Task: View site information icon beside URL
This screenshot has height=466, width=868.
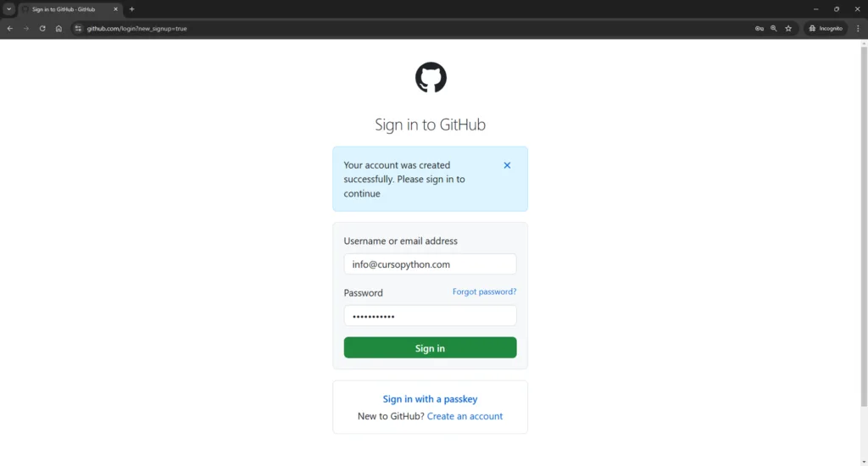Action: click(78, 28)
